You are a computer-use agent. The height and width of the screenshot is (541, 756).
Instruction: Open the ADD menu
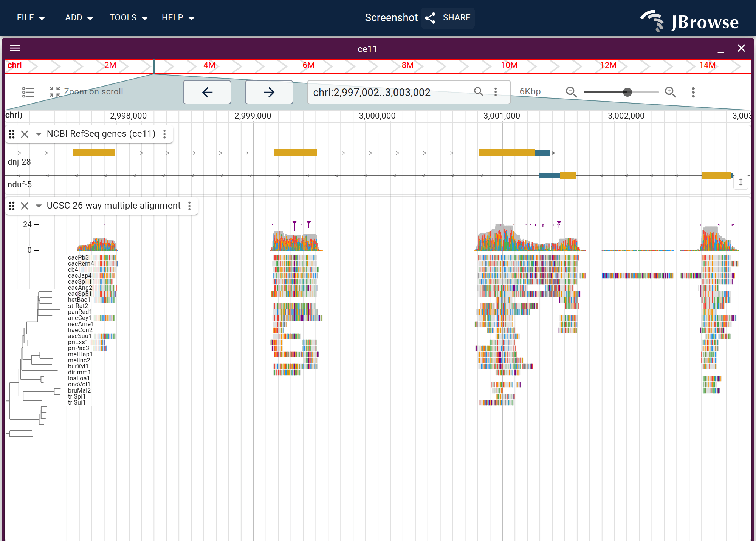pos(79,18)
